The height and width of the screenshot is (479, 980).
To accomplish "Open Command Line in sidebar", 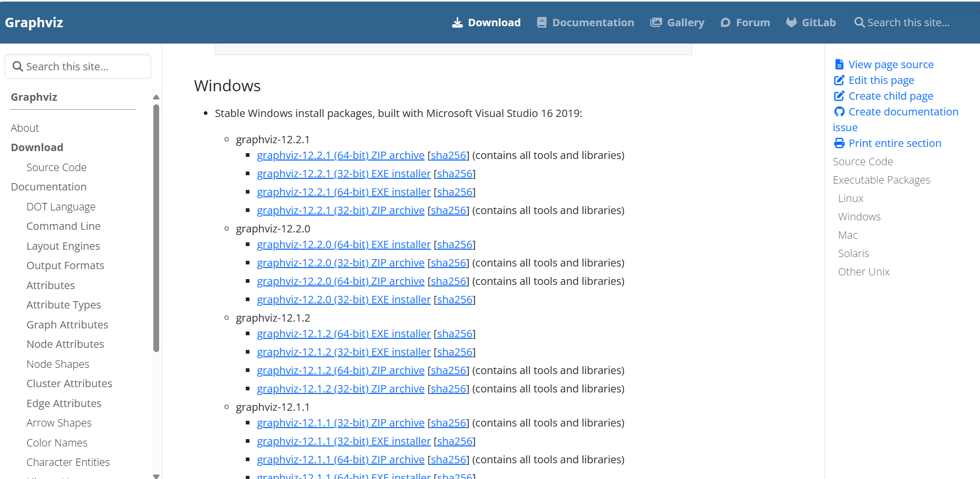I will tap(63, 226).
